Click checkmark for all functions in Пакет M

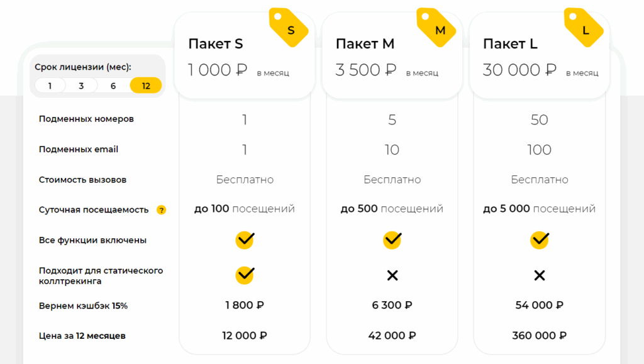392,240
